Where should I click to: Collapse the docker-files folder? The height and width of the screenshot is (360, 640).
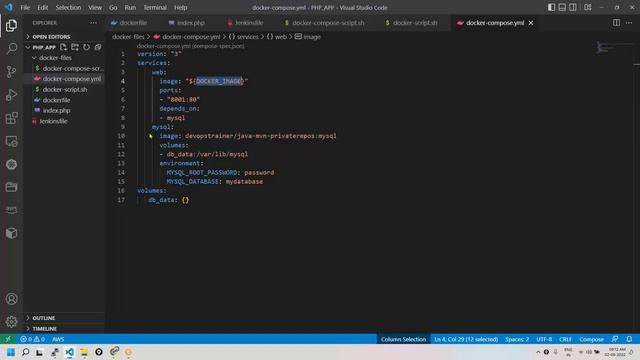coord(55,58)
